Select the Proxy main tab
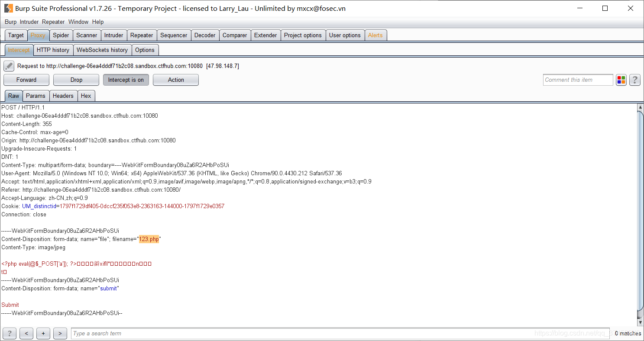The height and width of the screenshot is (341, 644). [38, 35]
